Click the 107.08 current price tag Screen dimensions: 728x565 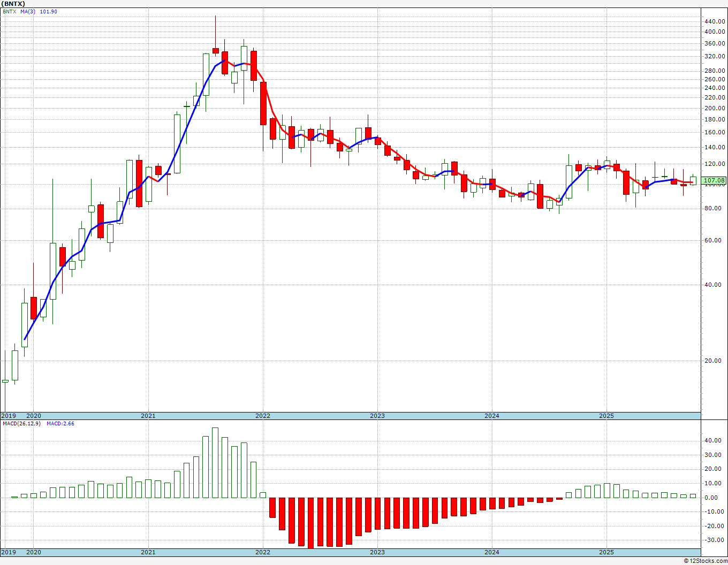[715, 181]
